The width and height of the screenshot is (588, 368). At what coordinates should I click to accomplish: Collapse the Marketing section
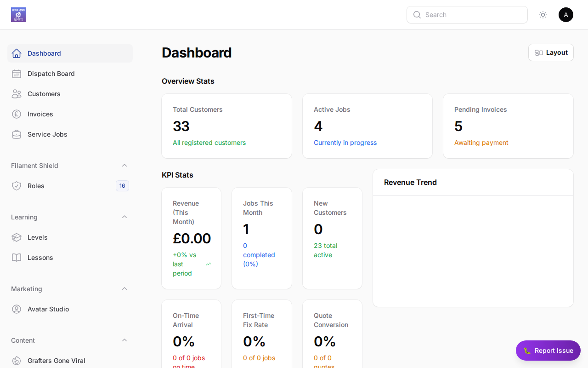(124, 288)
